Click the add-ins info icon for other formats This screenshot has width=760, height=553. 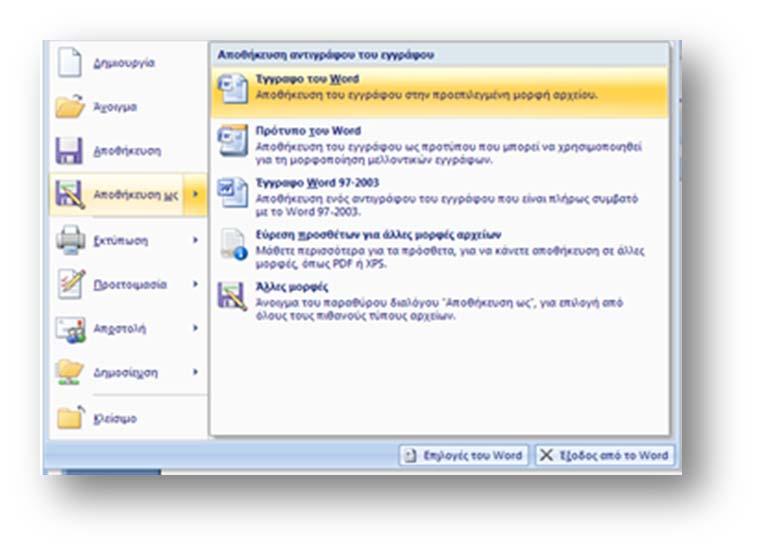234,244
